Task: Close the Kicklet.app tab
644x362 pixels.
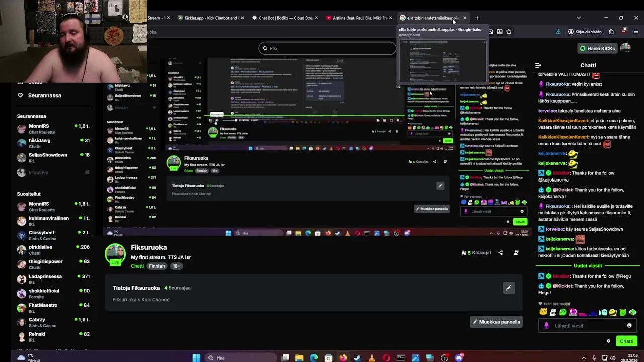Action: point(242,18)
